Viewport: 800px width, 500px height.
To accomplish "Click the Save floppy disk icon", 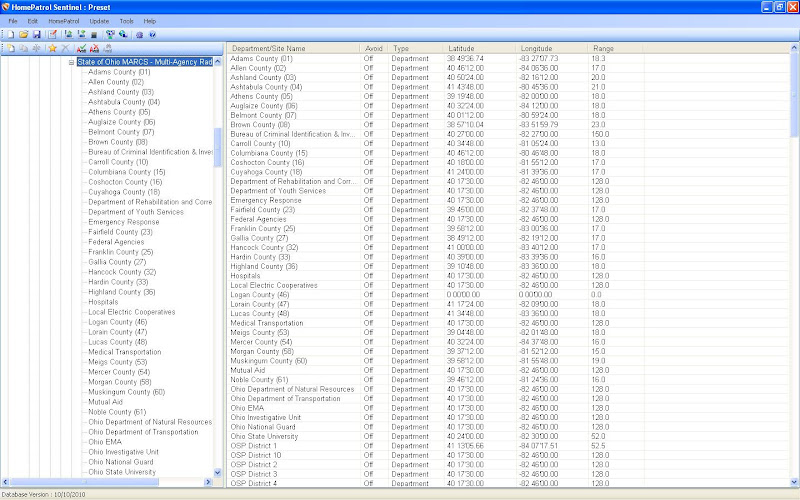I will [x=37, y=34].
